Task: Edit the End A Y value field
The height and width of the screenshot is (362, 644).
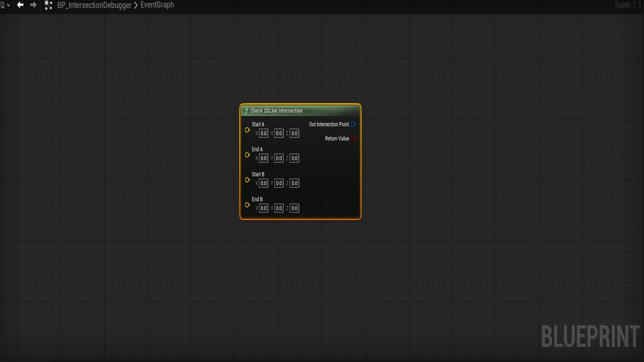Action: pyautogui.click(x=279, y=158)
